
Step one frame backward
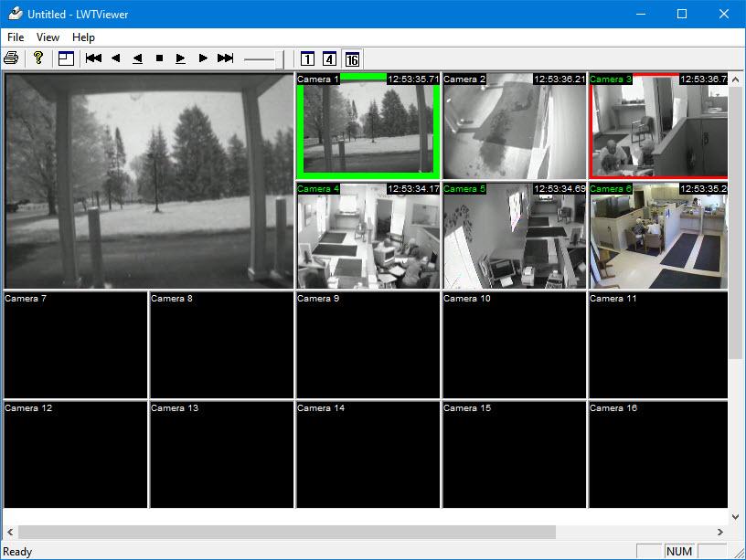(x=137, y=58)
